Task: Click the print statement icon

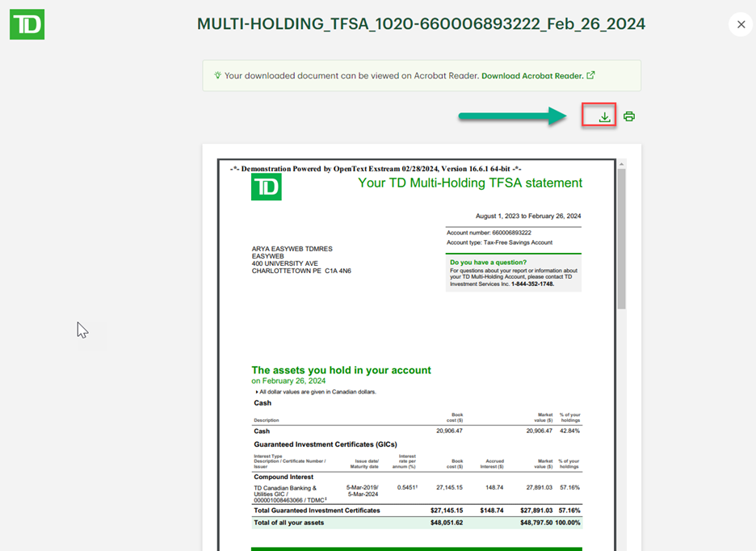Action: pyautogui.click(x=628, y=116)
